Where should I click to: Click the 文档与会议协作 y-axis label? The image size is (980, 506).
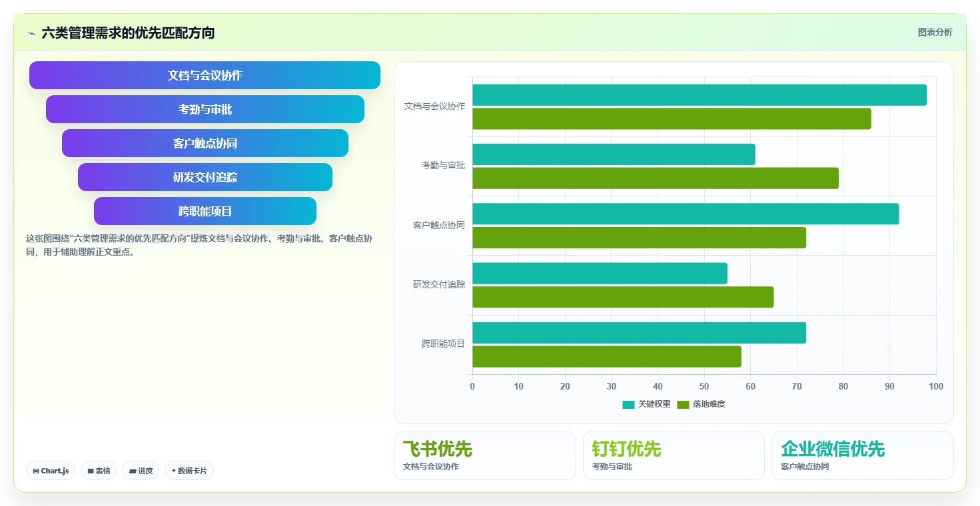(434, 106)
